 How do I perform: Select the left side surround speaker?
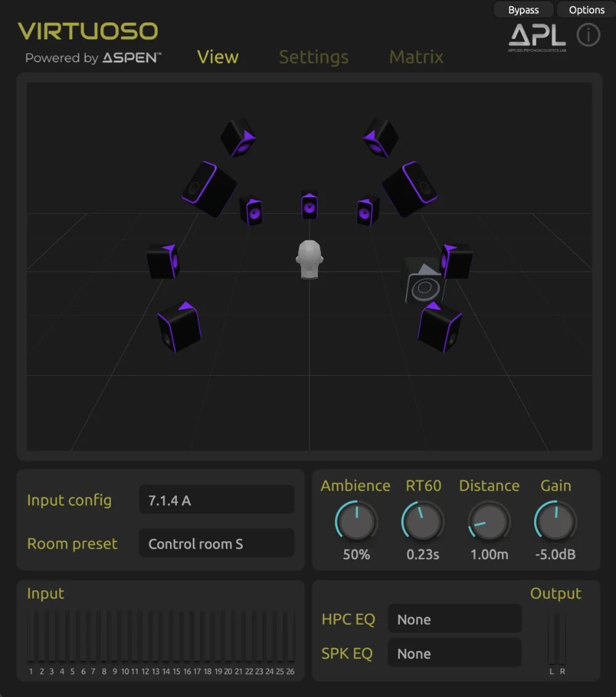[163, 261]
